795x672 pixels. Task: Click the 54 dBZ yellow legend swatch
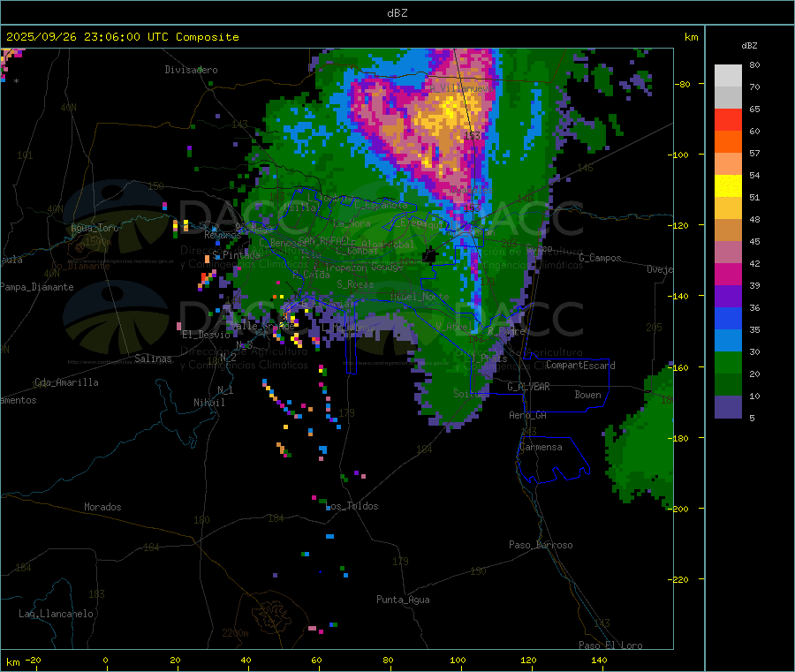(x=728, y=186)
